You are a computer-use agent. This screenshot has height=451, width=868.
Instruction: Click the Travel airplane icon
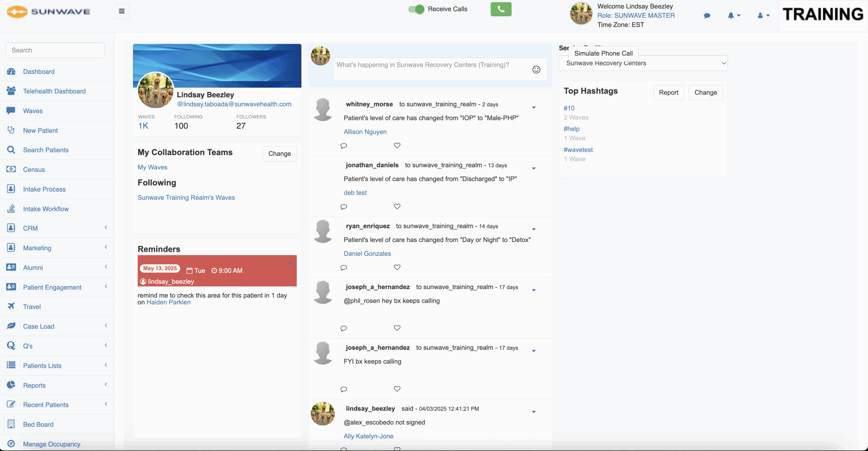click(x=11, y=306)
